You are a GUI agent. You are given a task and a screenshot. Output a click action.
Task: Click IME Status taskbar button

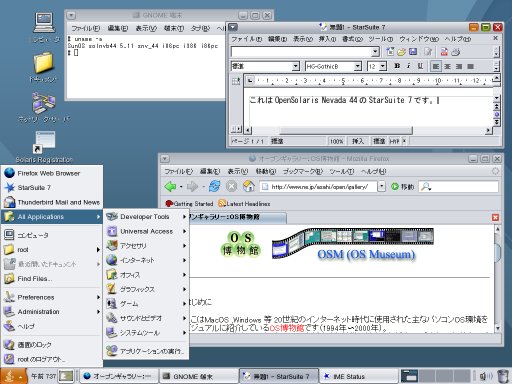359,376
